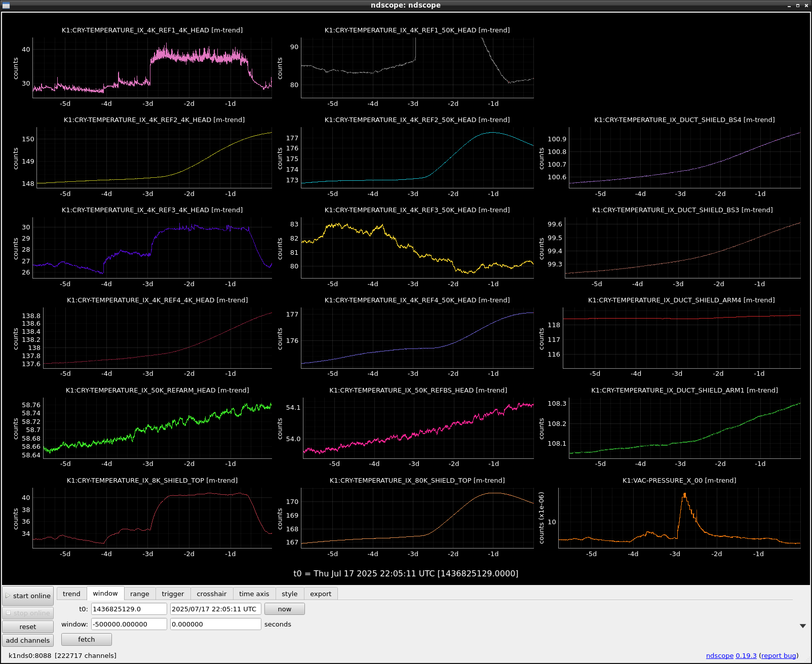The image size is (812, 664).
Task: Focus the window start -500000 field
Action: 129,624
